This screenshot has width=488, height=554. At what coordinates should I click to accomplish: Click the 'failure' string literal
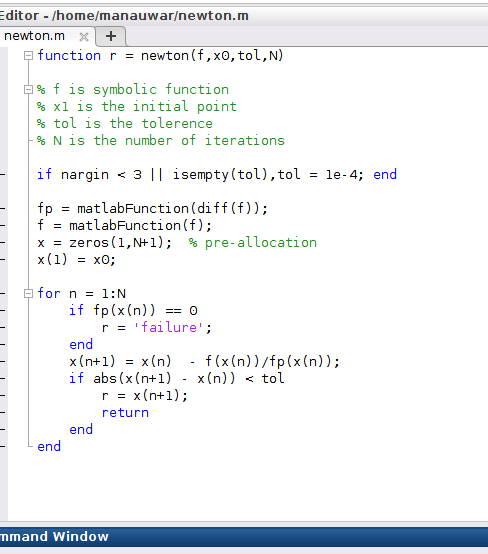pos(169,328)
